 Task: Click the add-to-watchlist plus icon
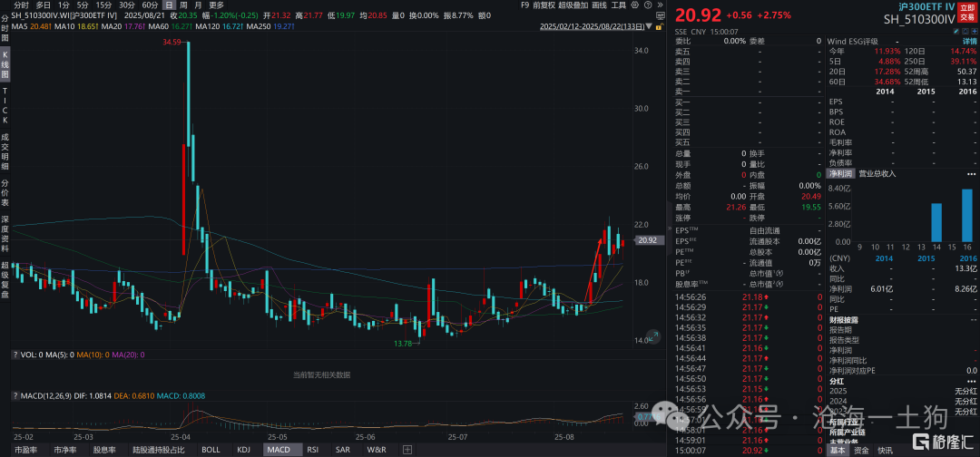coord(975,31)
